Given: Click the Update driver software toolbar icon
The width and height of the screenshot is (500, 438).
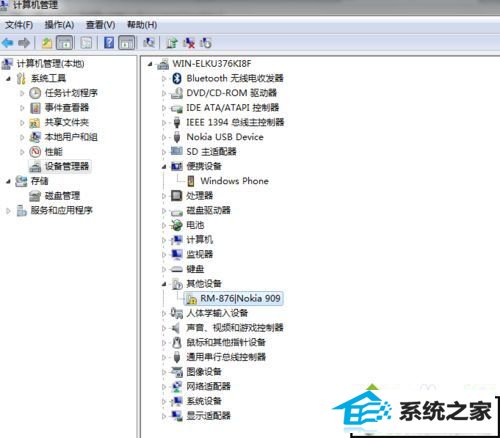Looking at the screenshot, I should click(x=172, y=43).
